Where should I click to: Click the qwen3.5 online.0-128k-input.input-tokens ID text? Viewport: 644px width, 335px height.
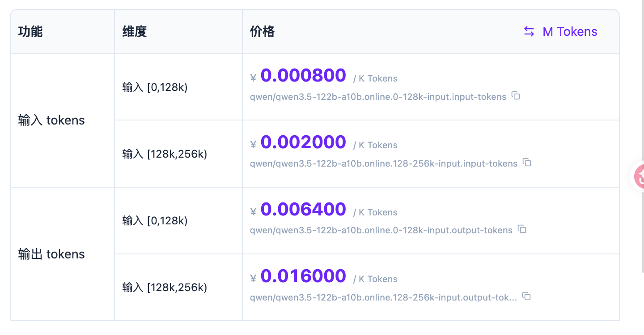(378, 97)
